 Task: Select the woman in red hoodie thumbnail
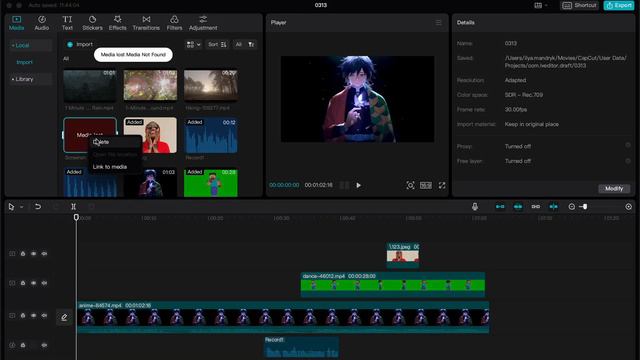tap(150, 135)
